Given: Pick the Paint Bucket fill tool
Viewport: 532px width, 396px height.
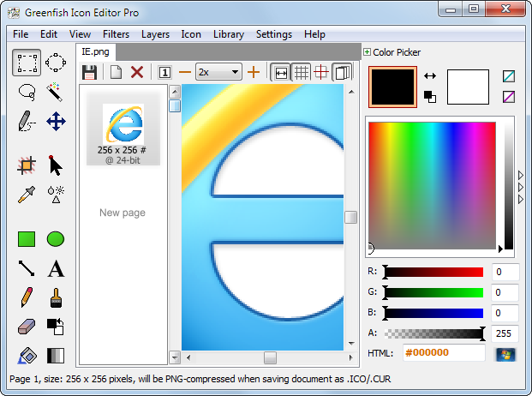Looking at the screenshot, I should pos(27,356).
